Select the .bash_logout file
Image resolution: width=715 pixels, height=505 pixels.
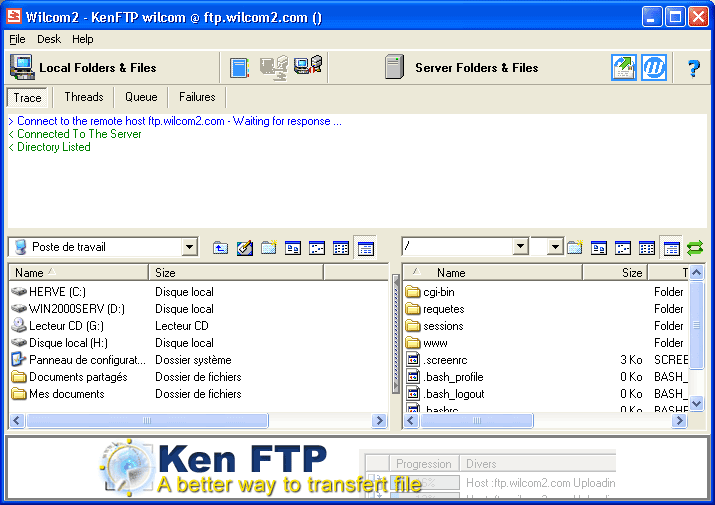pos(445,394)
